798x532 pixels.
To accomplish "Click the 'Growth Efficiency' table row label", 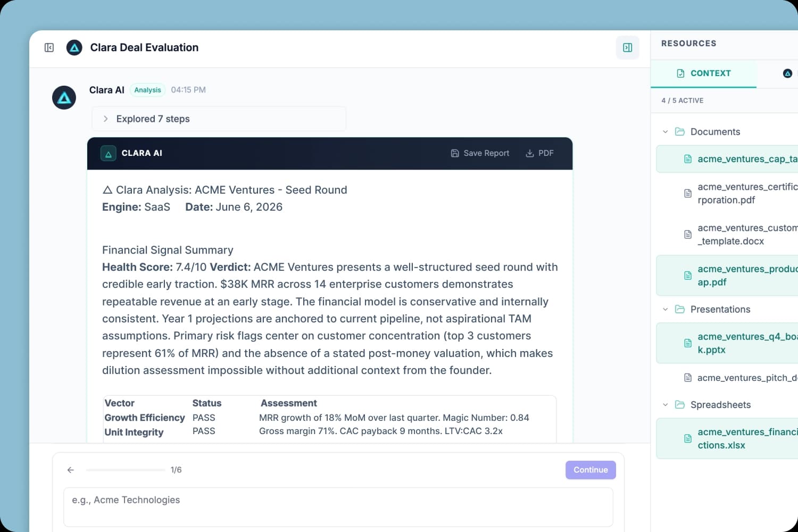I will click(145, 418).
